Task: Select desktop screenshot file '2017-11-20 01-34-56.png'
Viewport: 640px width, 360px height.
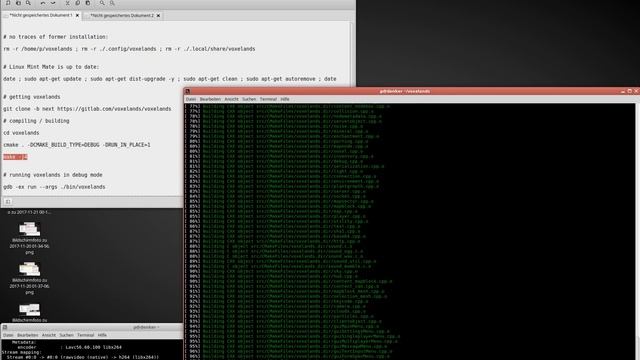Action: (x=29, y=238)
